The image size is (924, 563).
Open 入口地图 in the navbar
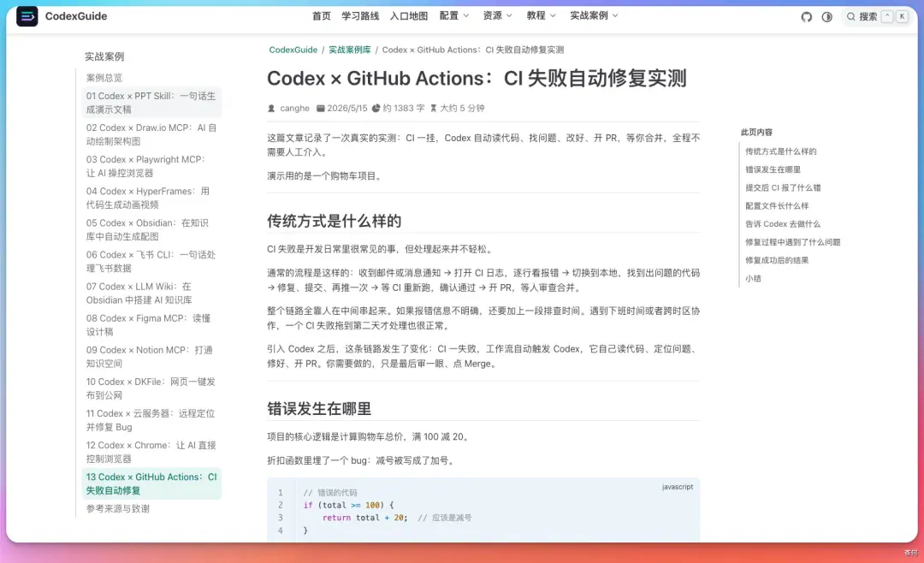click(408, 16)
